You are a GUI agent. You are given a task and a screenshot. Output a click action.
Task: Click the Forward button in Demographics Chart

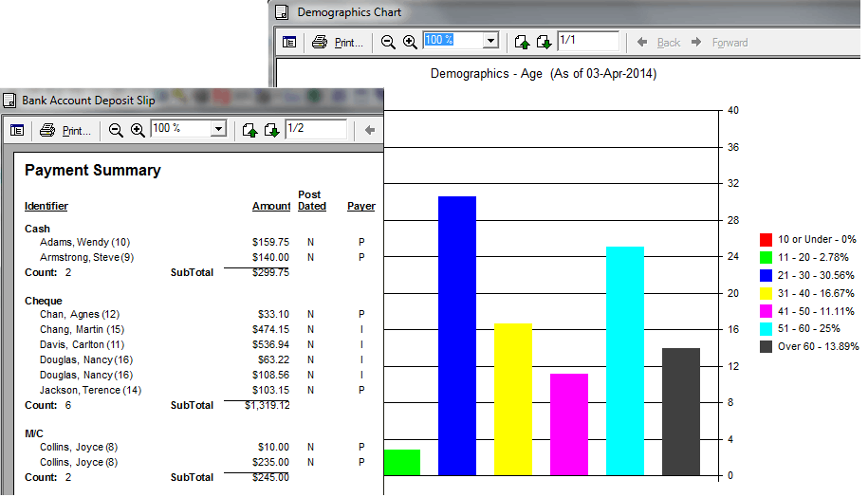[720, 42]
